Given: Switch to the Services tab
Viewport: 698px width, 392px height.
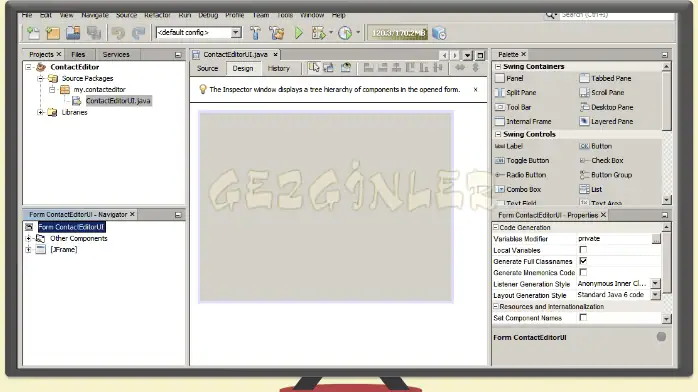Looking at the screenshot, I should click(116, 54).
